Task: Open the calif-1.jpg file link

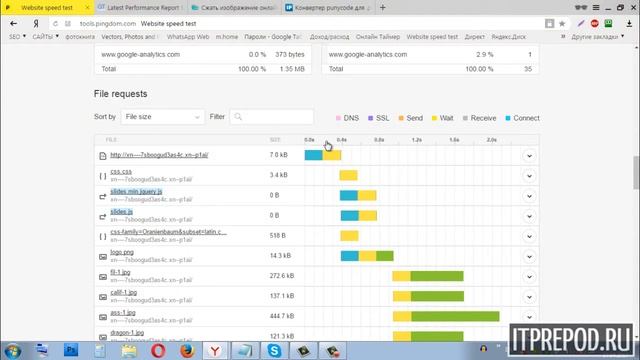Action: click(x=123, y=292)
